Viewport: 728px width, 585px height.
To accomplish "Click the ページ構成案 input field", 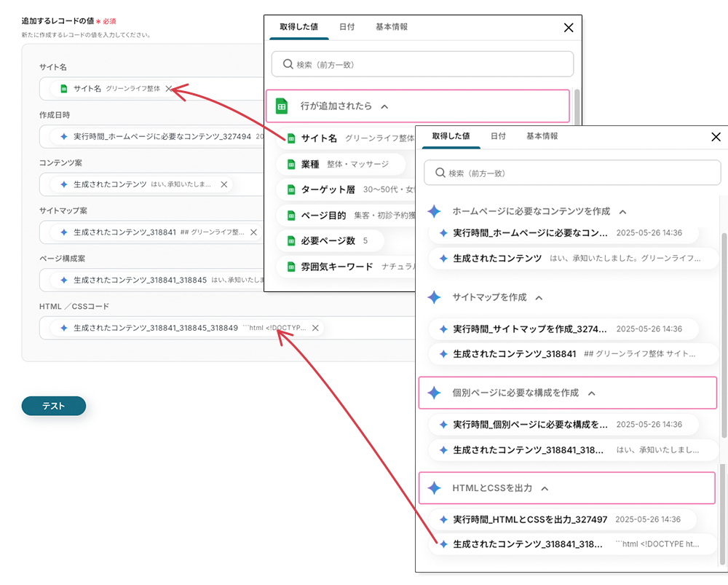I will tap(151, 280).
